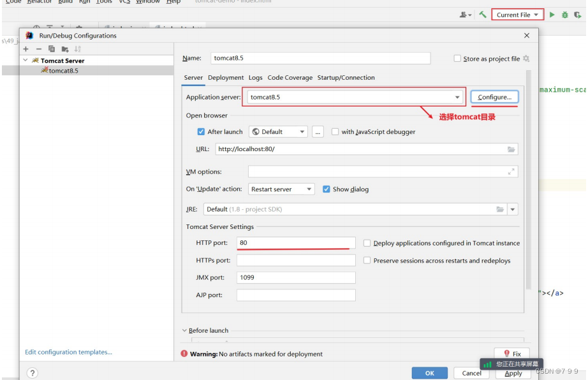Switch to Logs tab
Viewport: 588px width, 380px height.
pyautogui.click(x=255, y=78)
